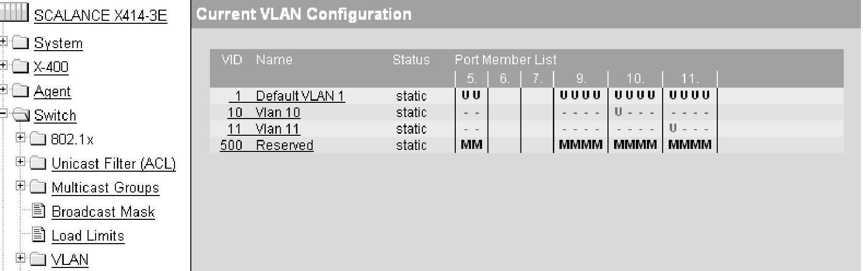Click the Broadcast Mask page icon
Screen dimensions: 868x271
[x=38, y=211]
